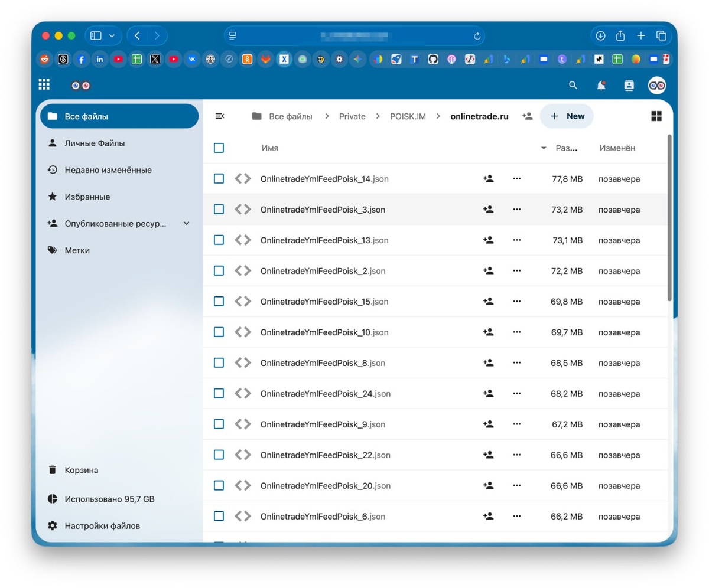709x588 pixels.
Task: Open the Избранные favorites section
Action: pos(87,197)
